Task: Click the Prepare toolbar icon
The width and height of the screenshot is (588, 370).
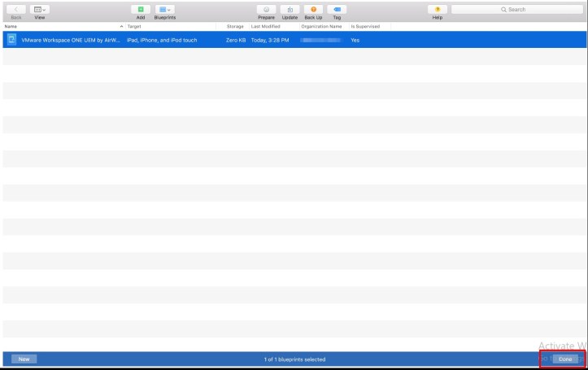Action: [266, 9]
